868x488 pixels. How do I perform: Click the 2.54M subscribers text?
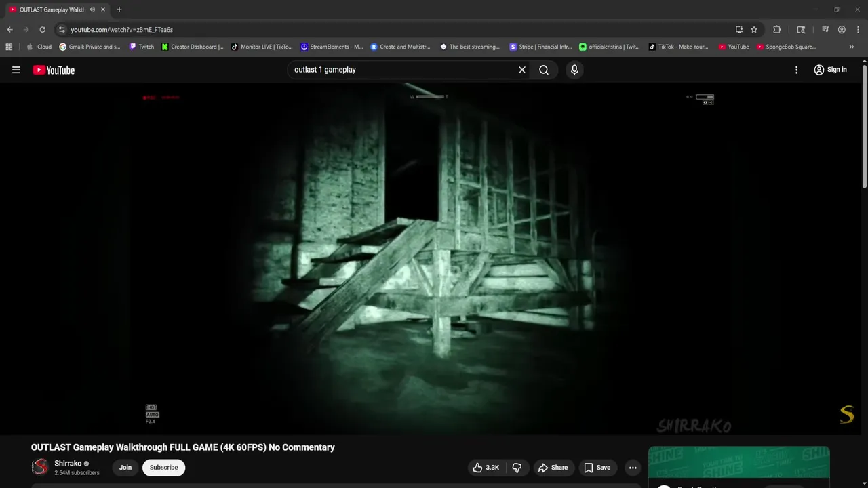point(77,473)
